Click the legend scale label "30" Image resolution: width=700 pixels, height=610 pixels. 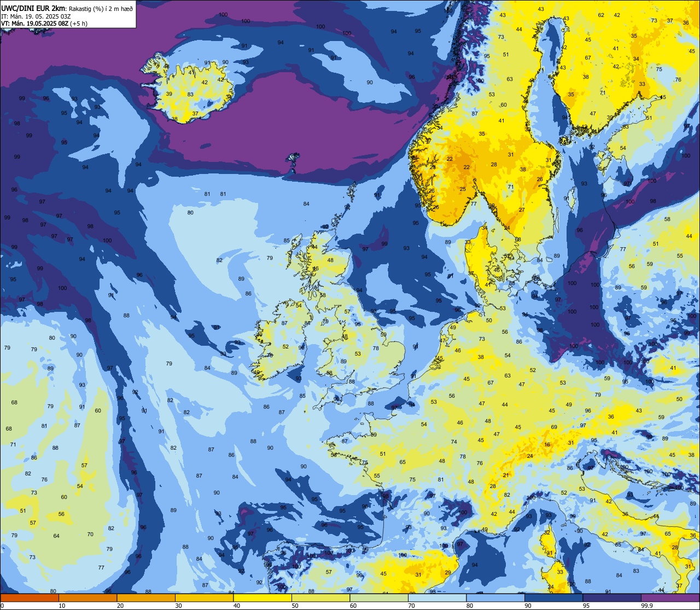tap(178, 606)
